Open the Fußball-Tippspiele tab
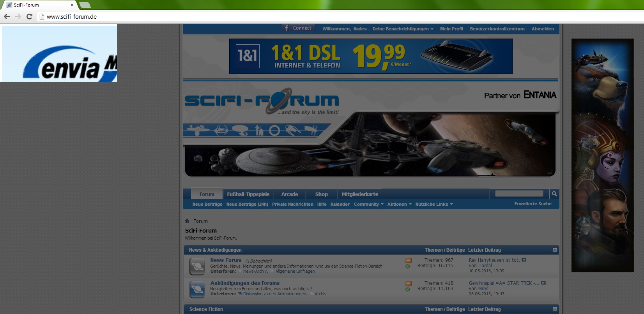644x314 pixels. (x=248, y=194)
